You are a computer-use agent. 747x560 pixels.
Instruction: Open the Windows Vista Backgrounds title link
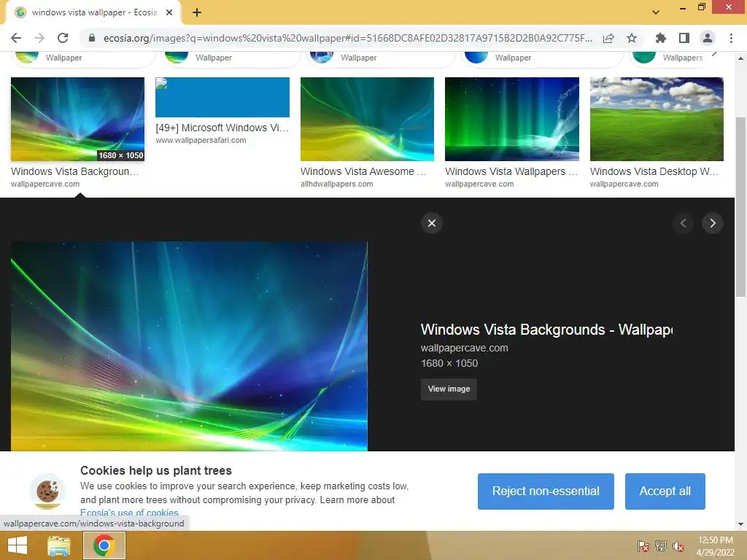click(x=546, y=330)
